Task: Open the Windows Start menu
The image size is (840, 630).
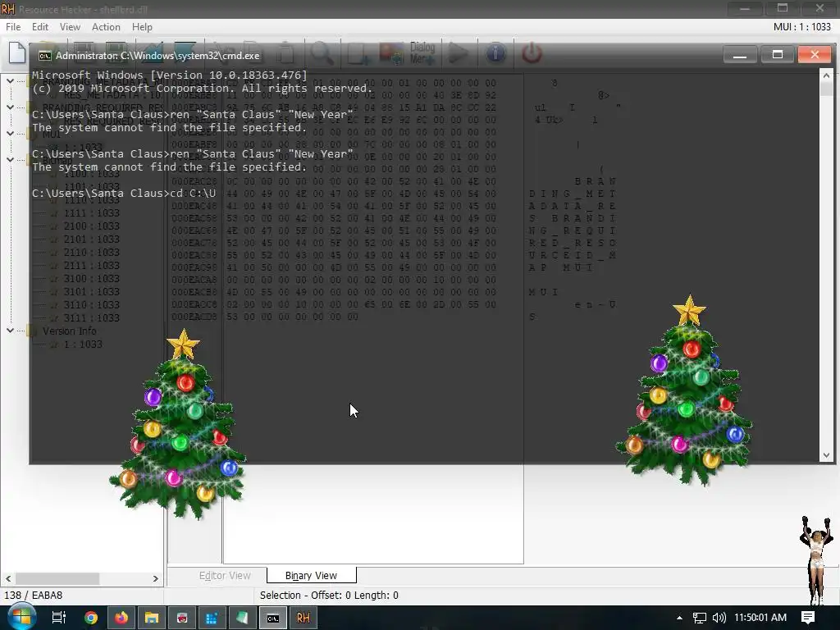Action: (x=21, y=618)
